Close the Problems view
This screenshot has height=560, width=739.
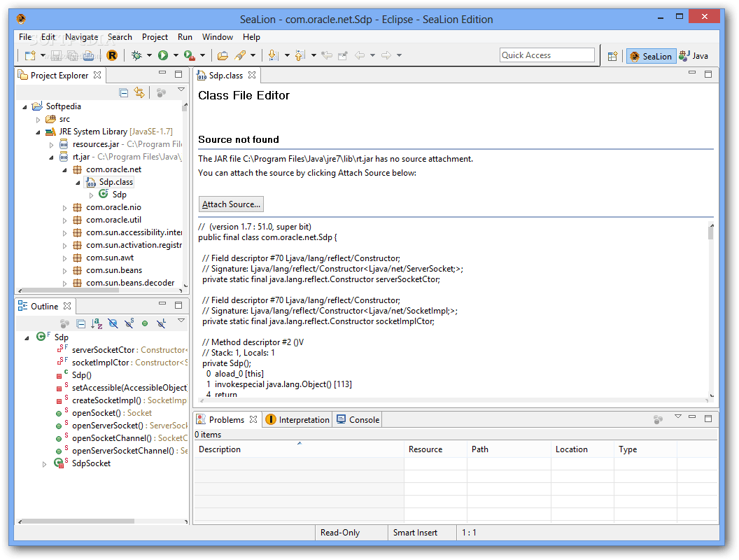253,419
